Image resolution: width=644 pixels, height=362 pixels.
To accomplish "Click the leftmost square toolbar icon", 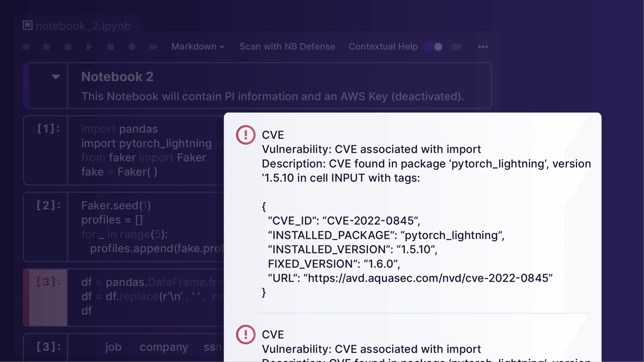I will click(26, 47).
